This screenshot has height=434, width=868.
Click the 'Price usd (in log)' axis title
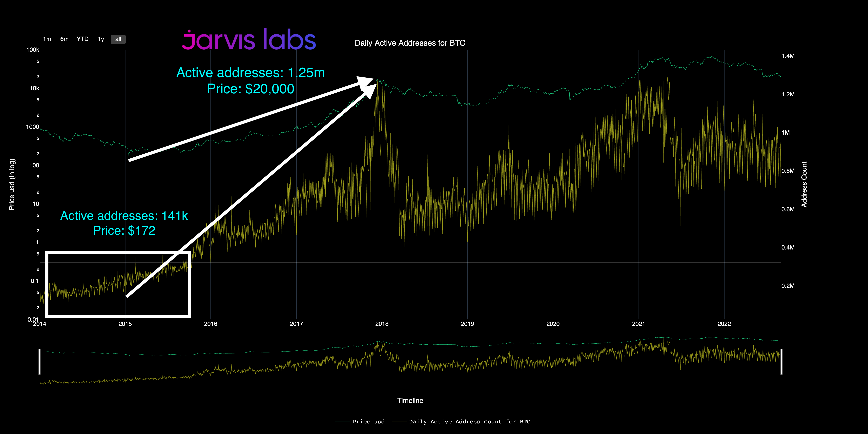click(x=12, y=184)
